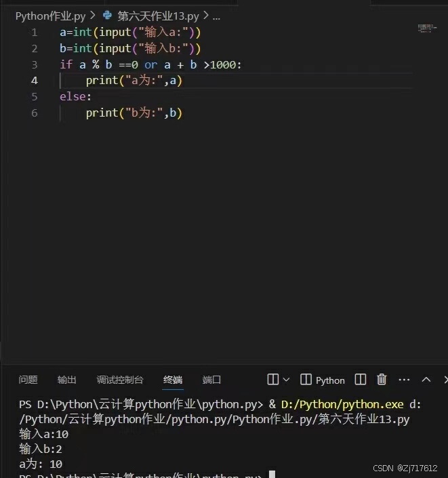The height and width of the screenshot is (478, 448).
Task: Click line number 1 in gutter
Action: coord(35,33)
